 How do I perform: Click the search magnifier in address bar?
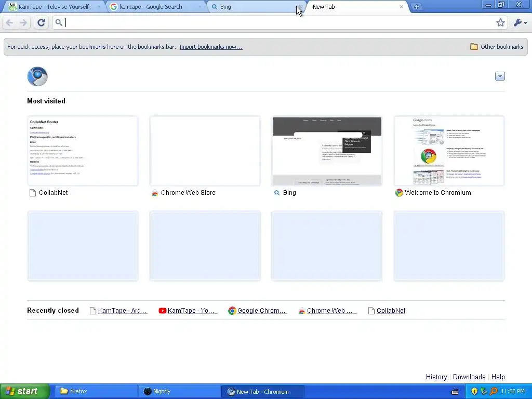click(59, 23)
